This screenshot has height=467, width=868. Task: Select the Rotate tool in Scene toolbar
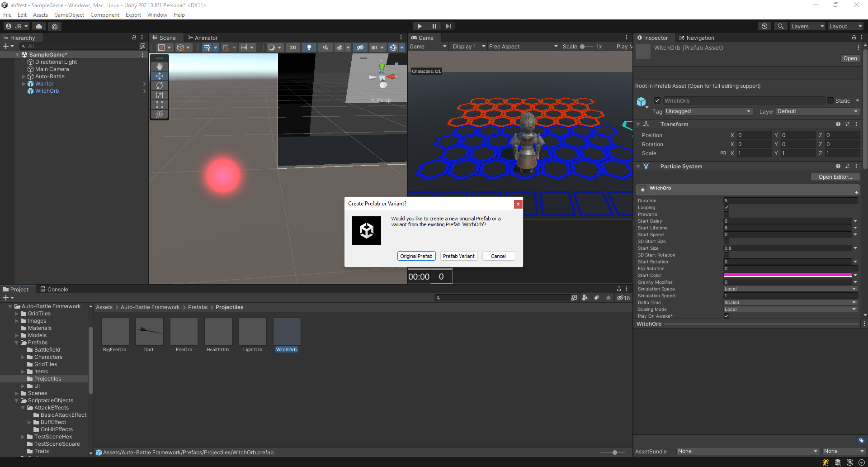point(159,85)
